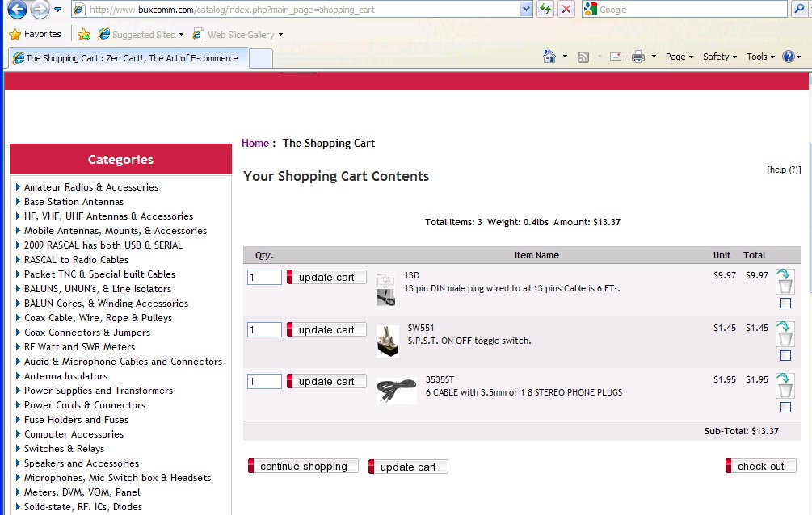Check the remove box for 3535ST item
Image resolution: width=812 pixels, height=515 pixels.
click(x=785, y=408)
